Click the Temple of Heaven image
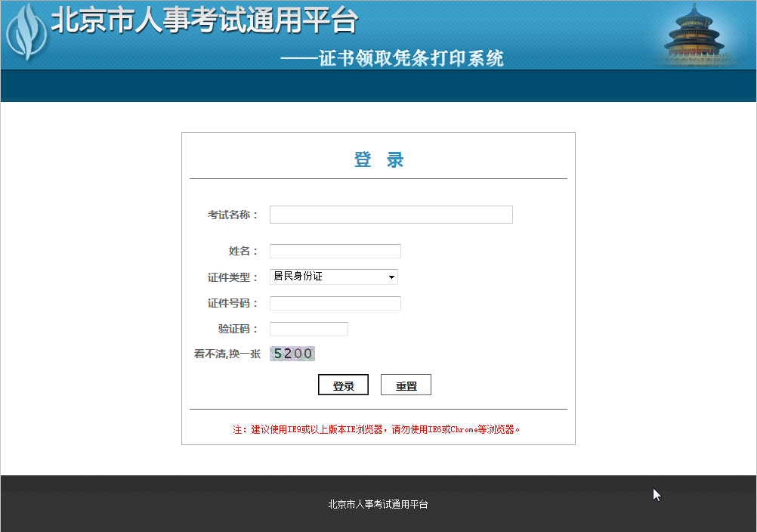This screenshot has width=757, height=532. point(696,36)
